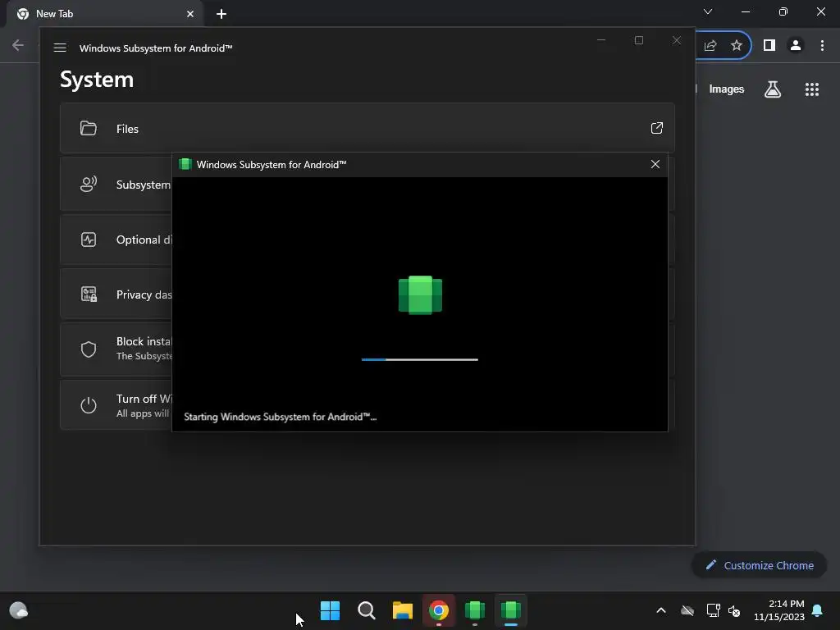The height and width of the screenshot is (630, 840).
Task: Click the small WSA icon in splash title bar
Action: tap(185, 164)
